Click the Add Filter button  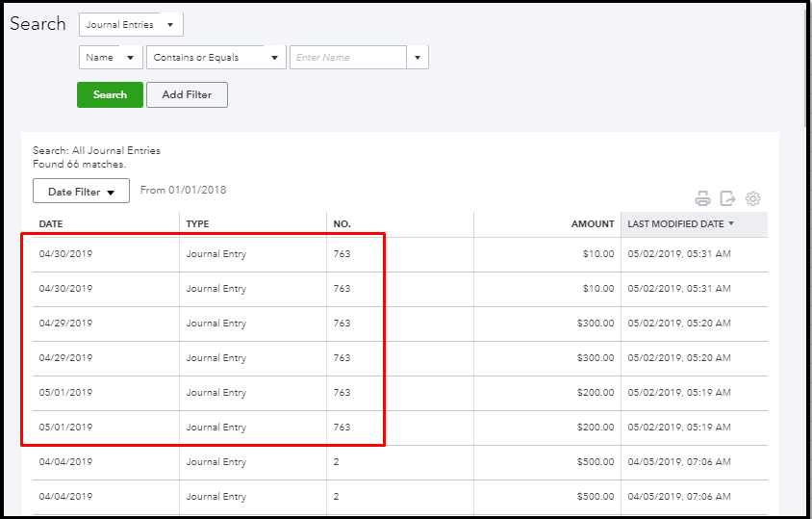pyautogui.click(x=187, y=94)
